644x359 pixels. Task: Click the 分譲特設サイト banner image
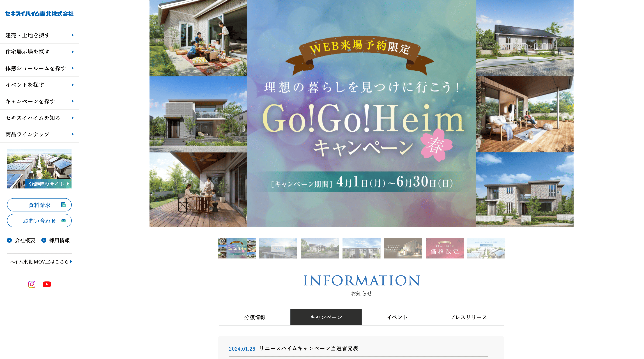pos(39,169)
